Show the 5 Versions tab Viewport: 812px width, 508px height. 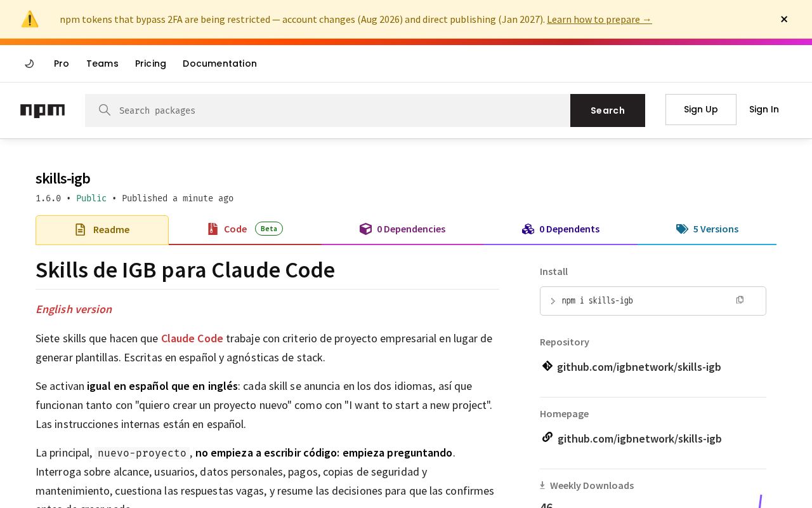coord(707,229)
